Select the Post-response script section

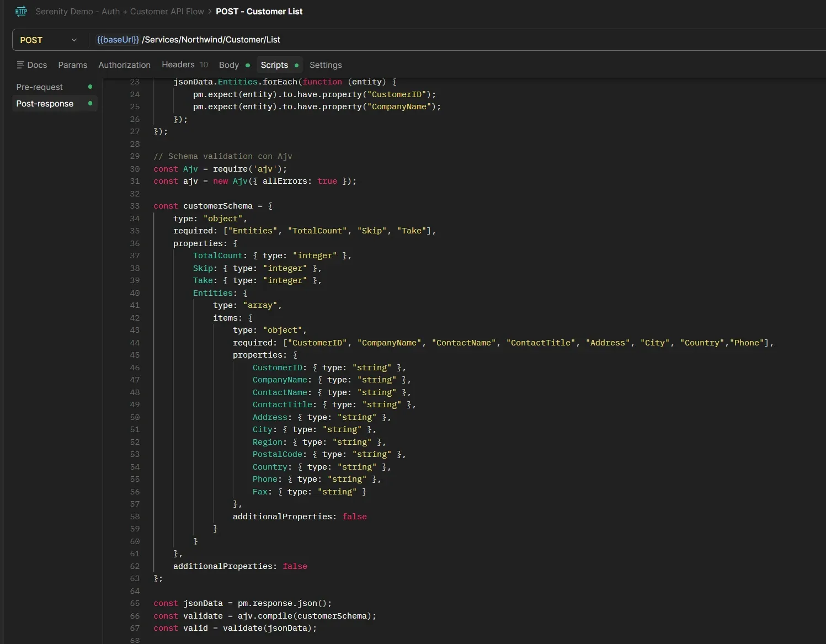tap(45, 103)
